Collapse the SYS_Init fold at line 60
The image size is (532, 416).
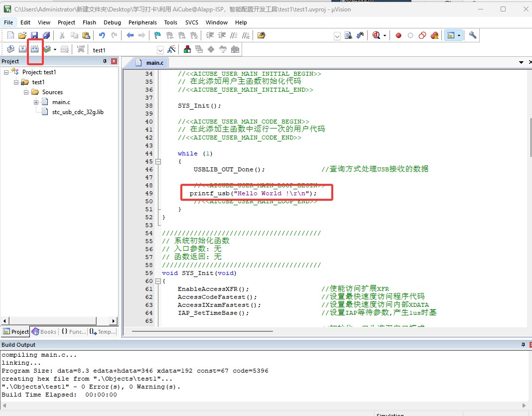[158, 281]
